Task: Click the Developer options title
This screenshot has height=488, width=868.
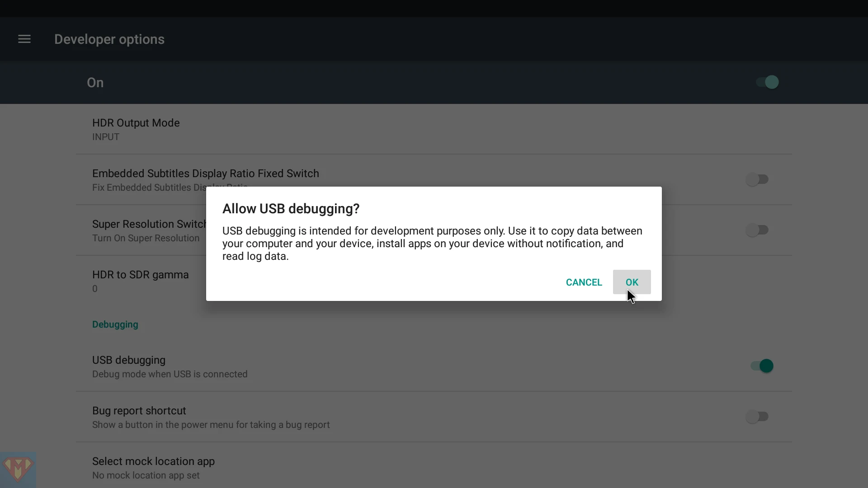Action: click(x=109, y=39)
